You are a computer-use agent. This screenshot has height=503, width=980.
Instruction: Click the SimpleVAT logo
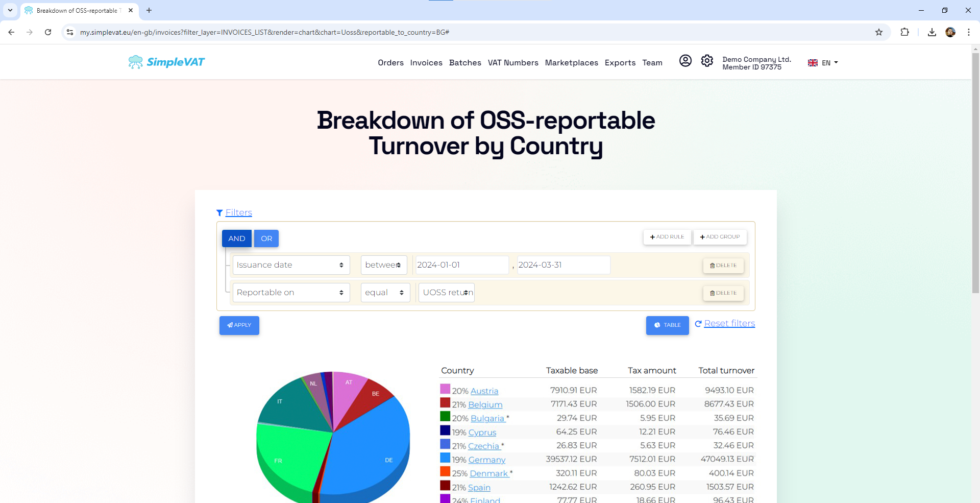(x=166, y=62)
